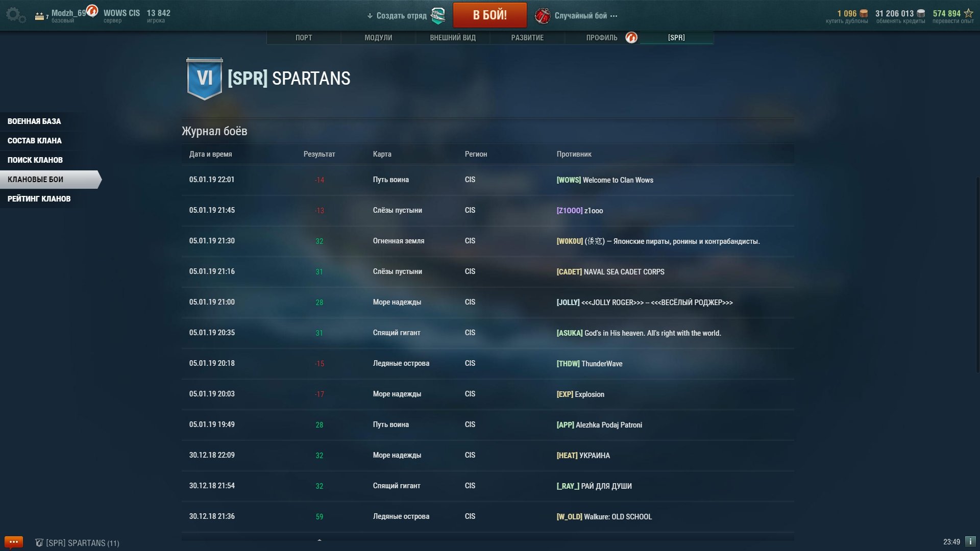Open the settings gear icon
Screen dimensions: 980x551
point(15,15)
